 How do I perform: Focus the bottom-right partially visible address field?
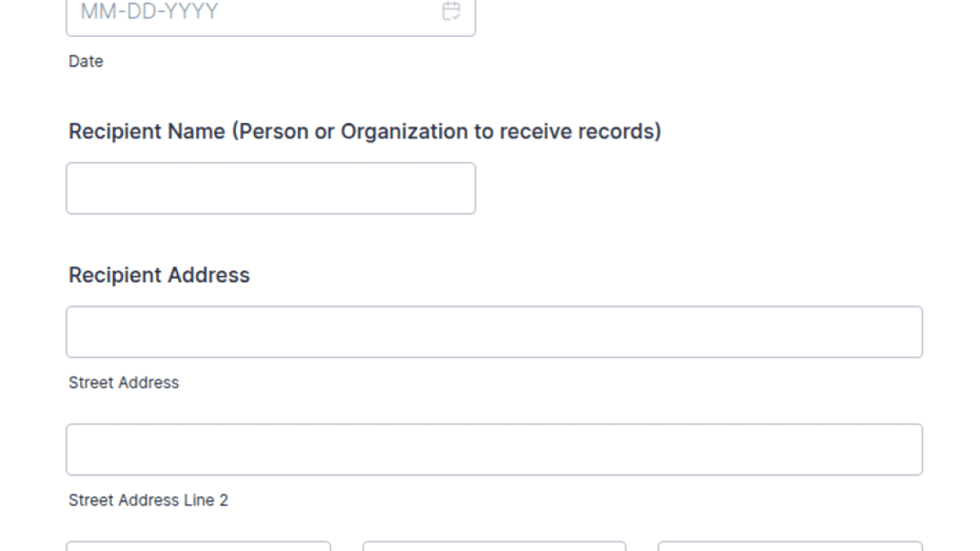[790, 546]
